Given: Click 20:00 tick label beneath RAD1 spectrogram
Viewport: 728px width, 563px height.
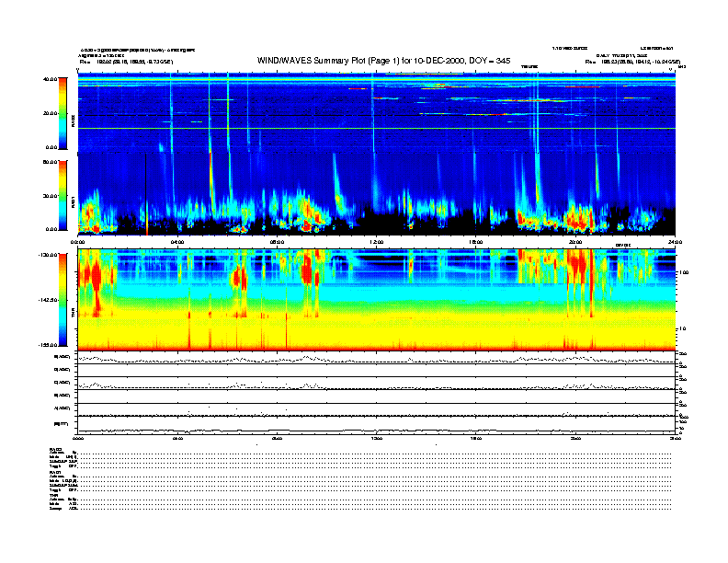Looking at the screenshot, I should [x=575, y=242].
